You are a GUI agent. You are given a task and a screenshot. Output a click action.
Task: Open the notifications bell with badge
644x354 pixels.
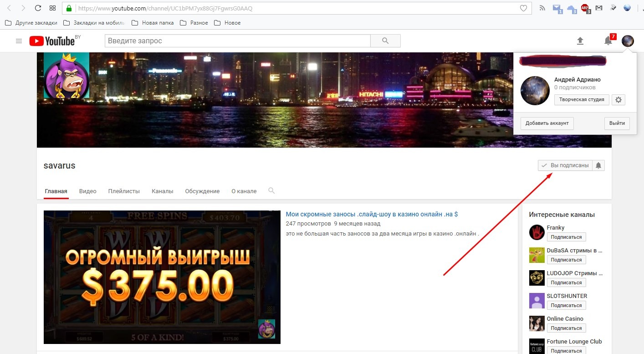click(608, 41)
